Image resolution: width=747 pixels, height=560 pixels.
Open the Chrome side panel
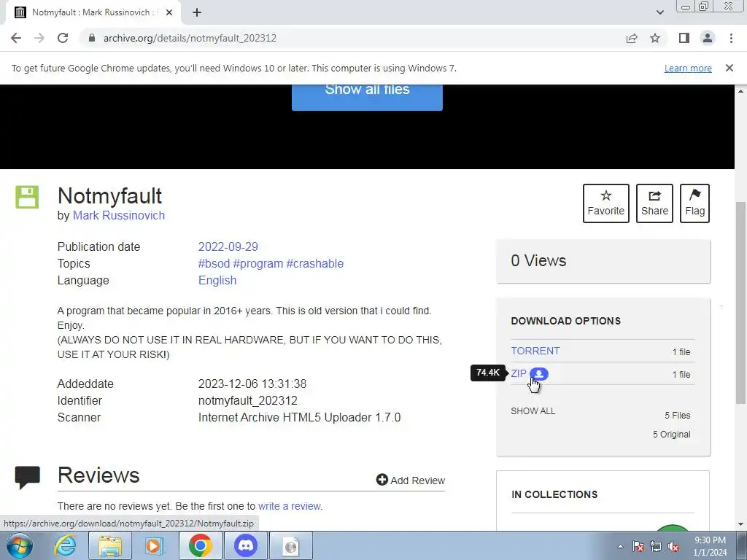coord(684,38)
